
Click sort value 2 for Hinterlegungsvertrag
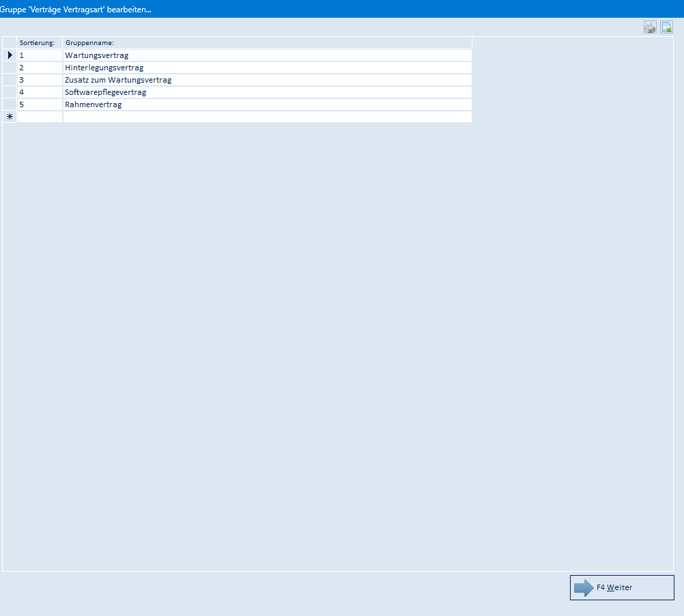point(40,68)
